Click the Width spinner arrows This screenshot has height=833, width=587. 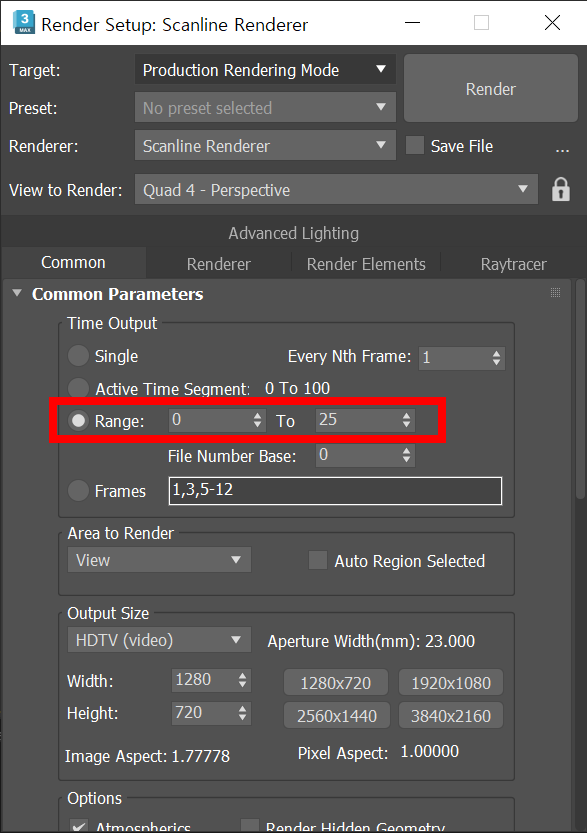242,680
